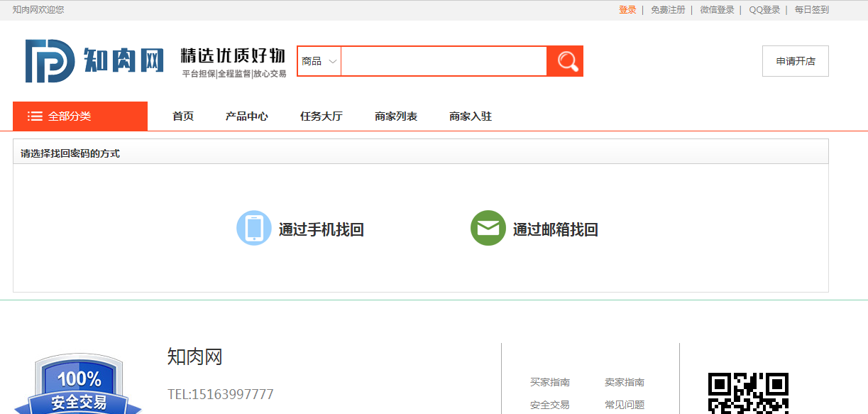Viewport: 868px width, 414px height.
Task: Click the 登录 link at top
Action: (627, 10)
